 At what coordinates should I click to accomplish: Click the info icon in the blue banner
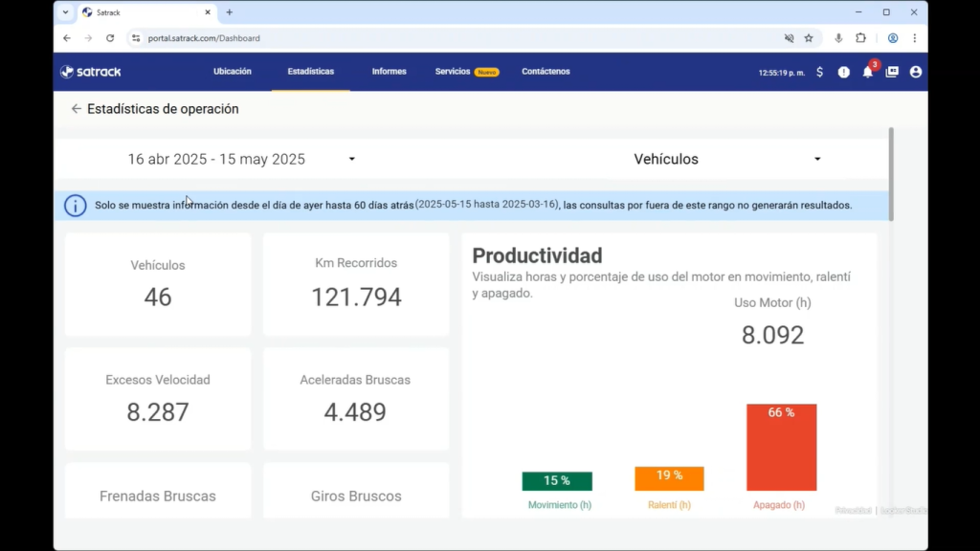pyautogui.click(x=76, y=206)
